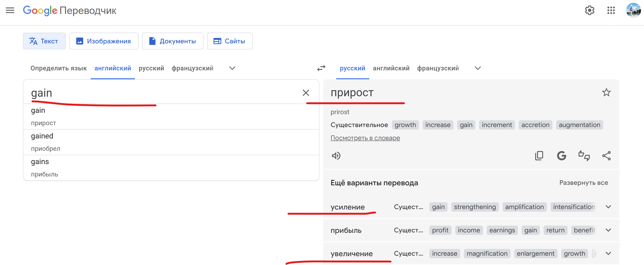644x265 pixels.
Task: Click the Google Переводчик logo
Action: pos(69,10)
